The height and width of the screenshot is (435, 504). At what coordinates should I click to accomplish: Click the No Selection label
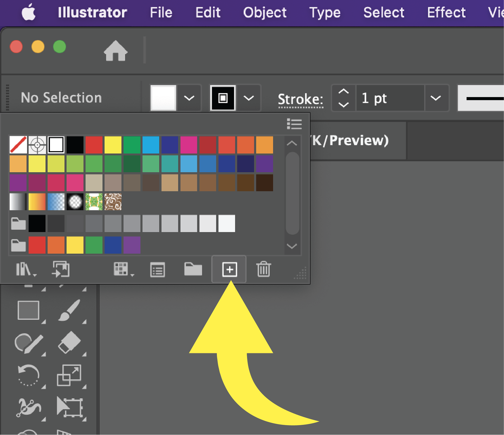(x=61, y=98)
